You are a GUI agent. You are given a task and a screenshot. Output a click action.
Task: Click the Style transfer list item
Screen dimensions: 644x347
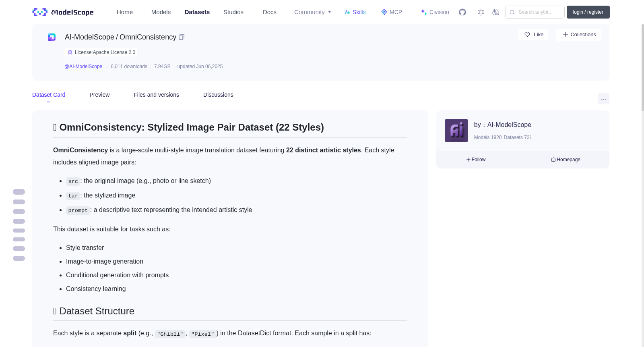85,248
